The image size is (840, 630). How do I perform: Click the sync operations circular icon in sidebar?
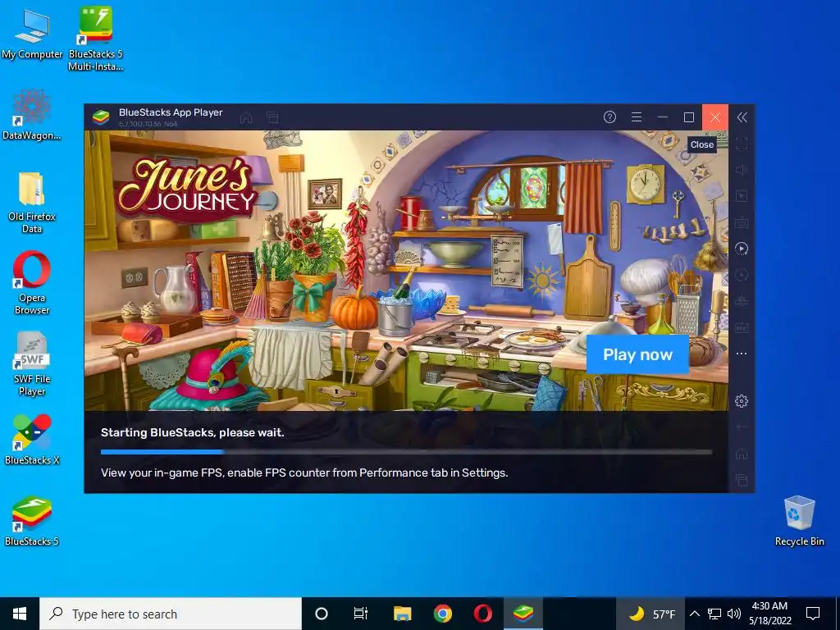pos(742,275)
